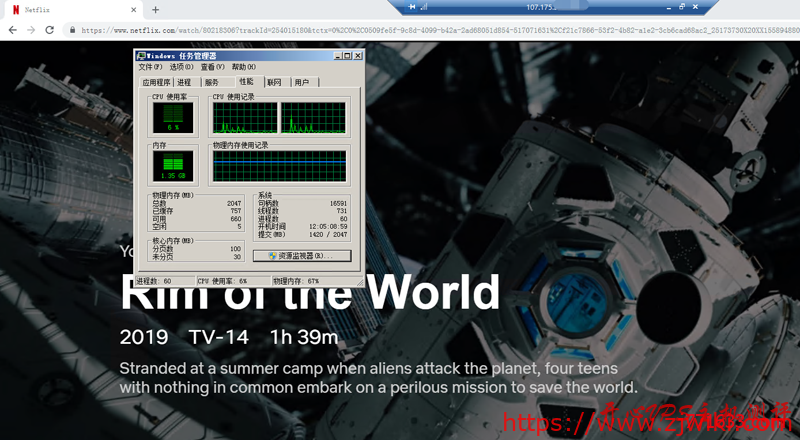Click the Task Manager title bar icon
The image size is (800, 440).
tap(141, 55)
